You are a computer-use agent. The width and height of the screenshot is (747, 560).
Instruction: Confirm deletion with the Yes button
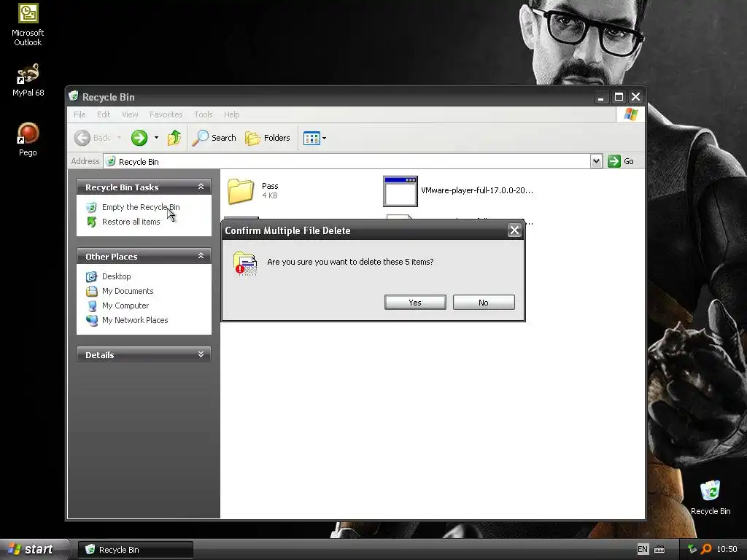click(415, 303)
